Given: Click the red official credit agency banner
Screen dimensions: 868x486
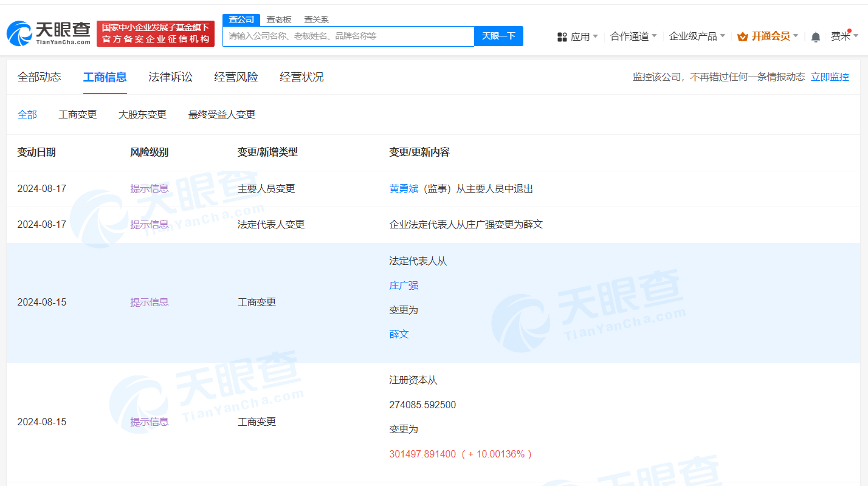Looking at the screenshot, I should [156, 33].
